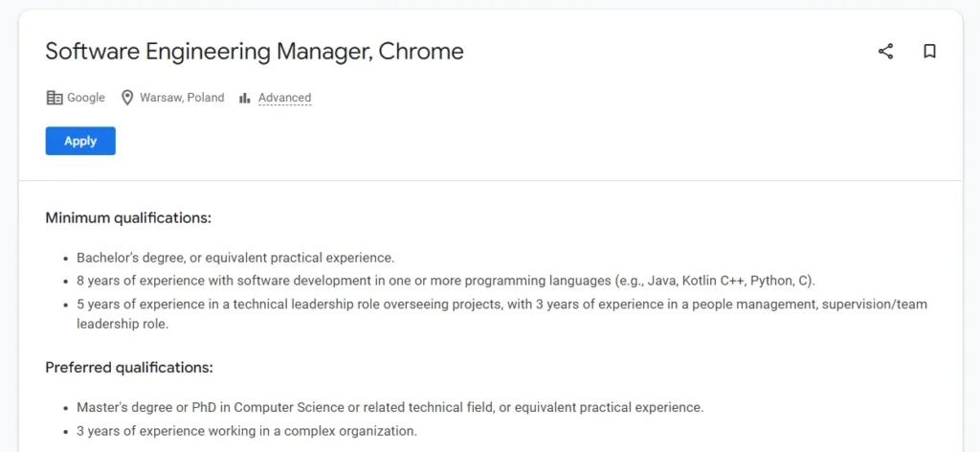The width and height of the screenshot is (980, 452).
Task: Open the Advanced experience level link
Action: click(284, 98)
